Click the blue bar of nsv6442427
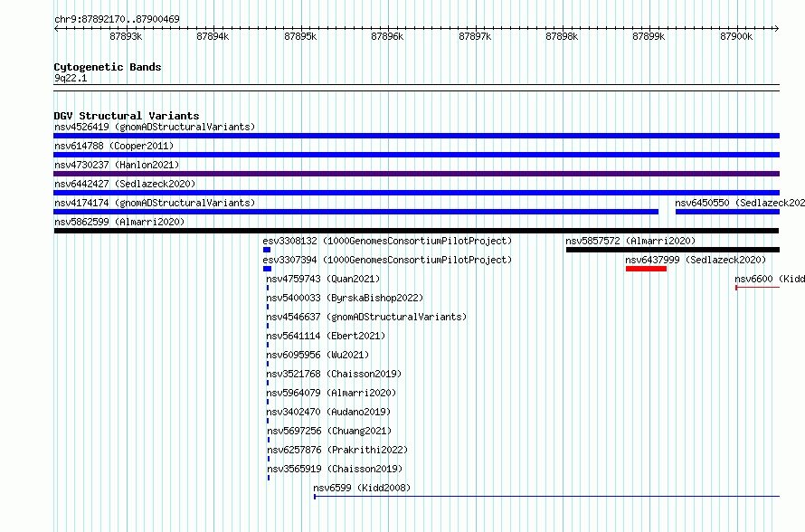The image size is (805, 532). pyautogui.click(x=416, y=193)
